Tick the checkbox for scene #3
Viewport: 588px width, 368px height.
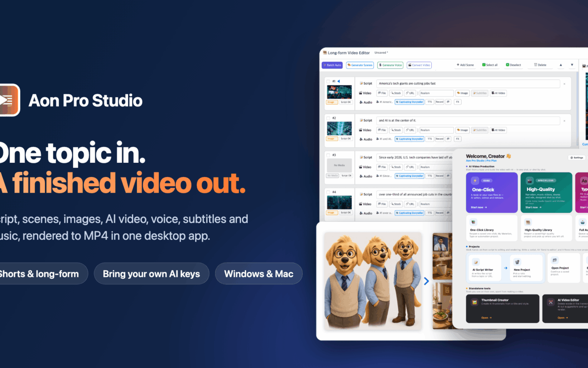[328, 155]
